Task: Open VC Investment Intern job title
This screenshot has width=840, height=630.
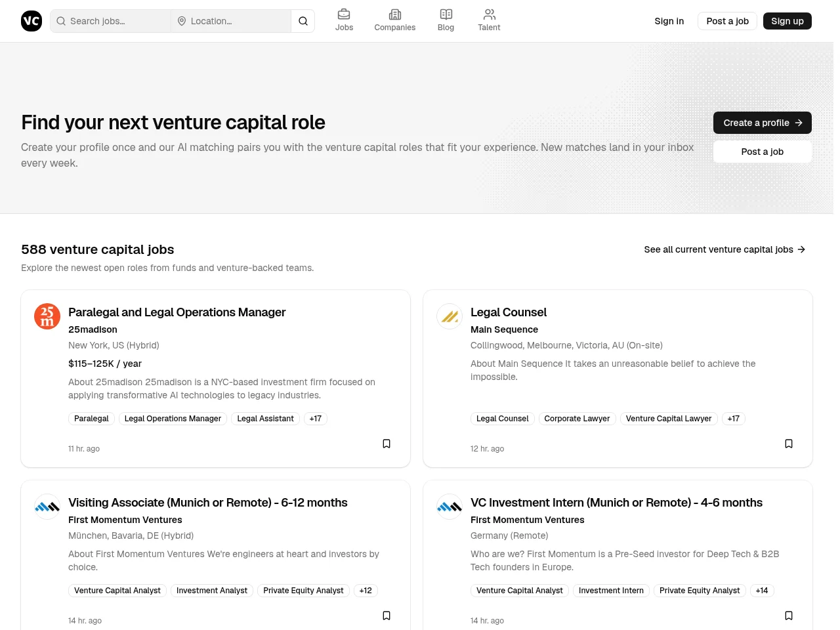Action: pos(616,503)
